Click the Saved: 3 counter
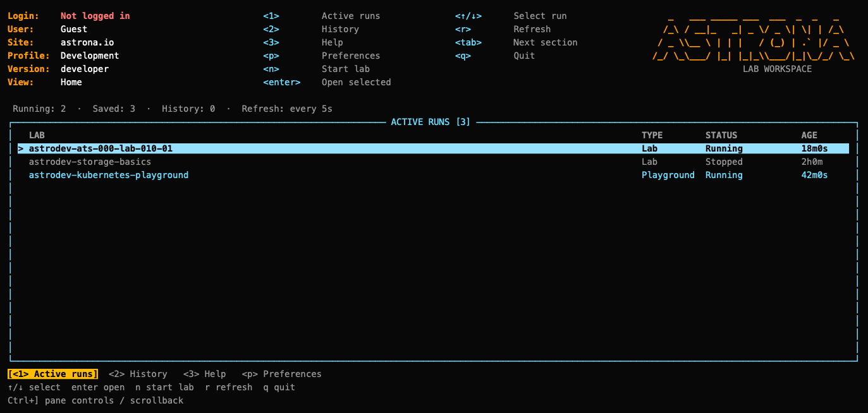 point(114,109)
